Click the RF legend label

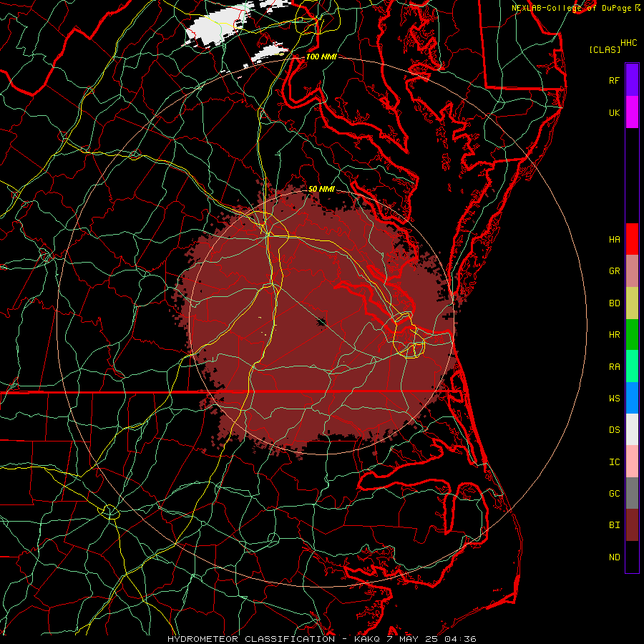click(x=615, y=80)
